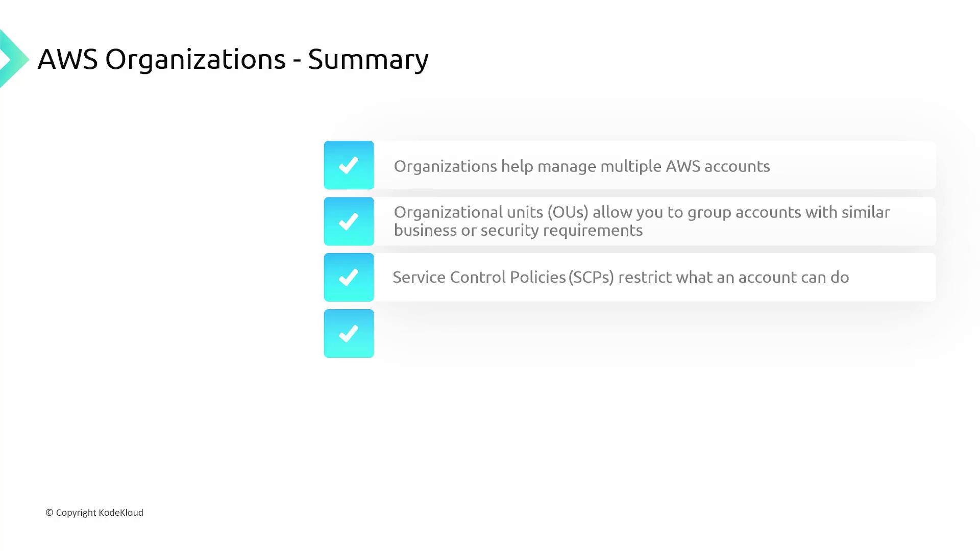Screen dimensions: 980x551
Task: Click 'restrict what an account can do'
Action: click(x=733, y=277)
